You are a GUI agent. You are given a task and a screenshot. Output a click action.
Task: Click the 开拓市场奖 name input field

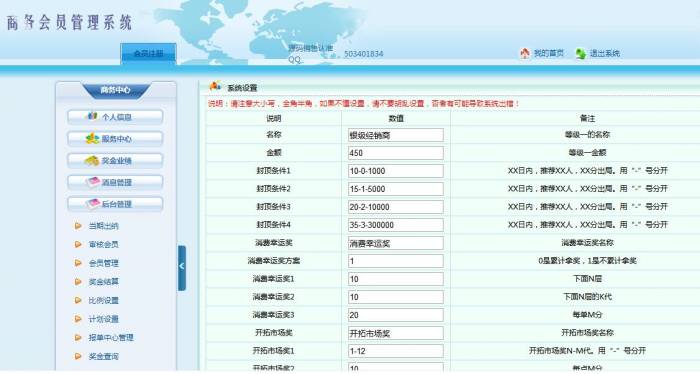396,333
